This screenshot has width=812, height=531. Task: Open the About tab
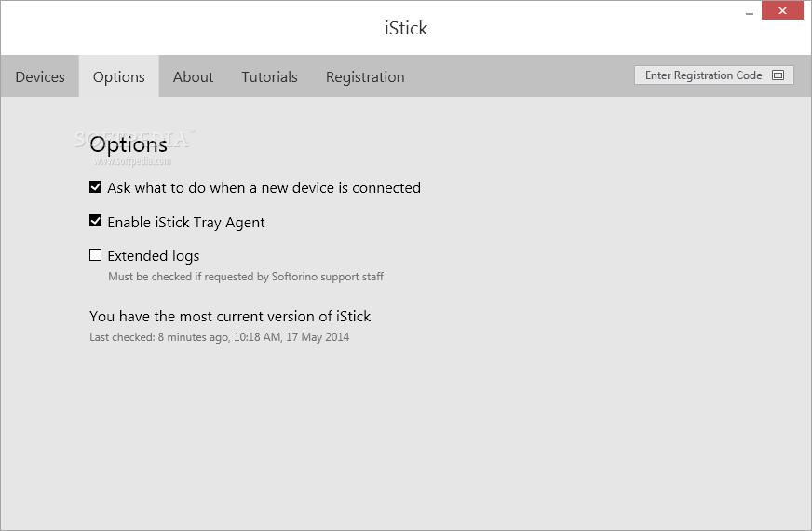click(x=193, y=76)
